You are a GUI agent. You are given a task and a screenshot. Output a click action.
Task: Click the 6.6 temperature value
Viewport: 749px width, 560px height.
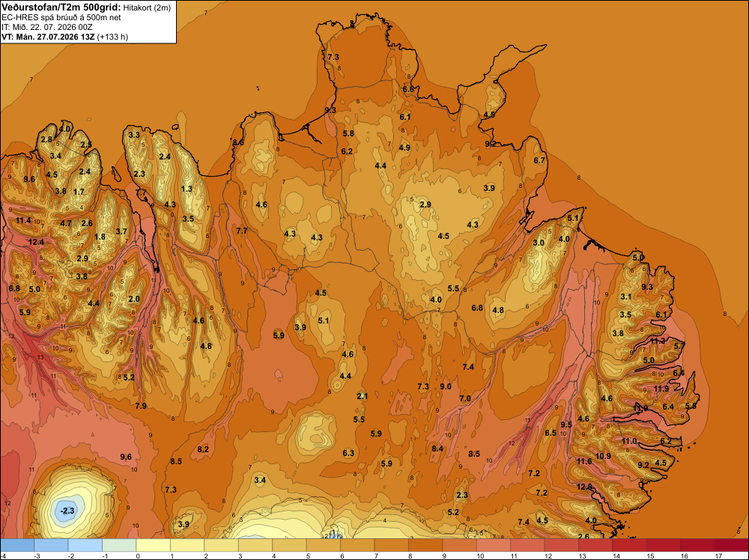pos(408,89)
